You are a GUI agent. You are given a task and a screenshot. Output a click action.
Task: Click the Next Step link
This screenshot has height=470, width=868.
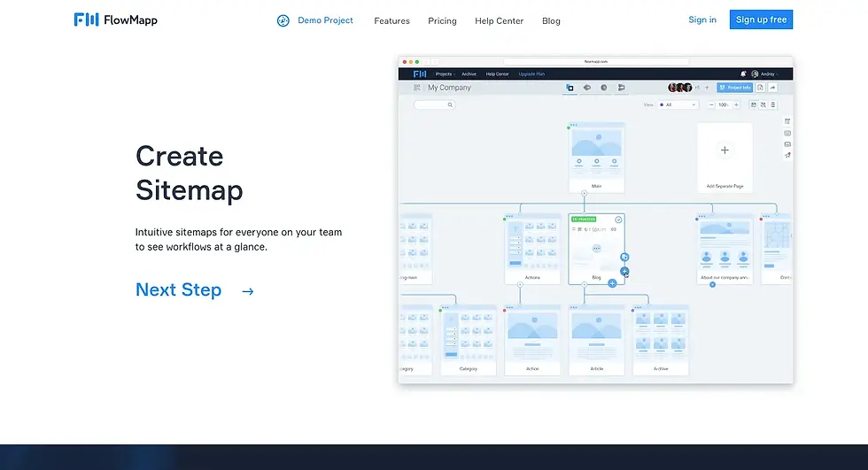178,289
